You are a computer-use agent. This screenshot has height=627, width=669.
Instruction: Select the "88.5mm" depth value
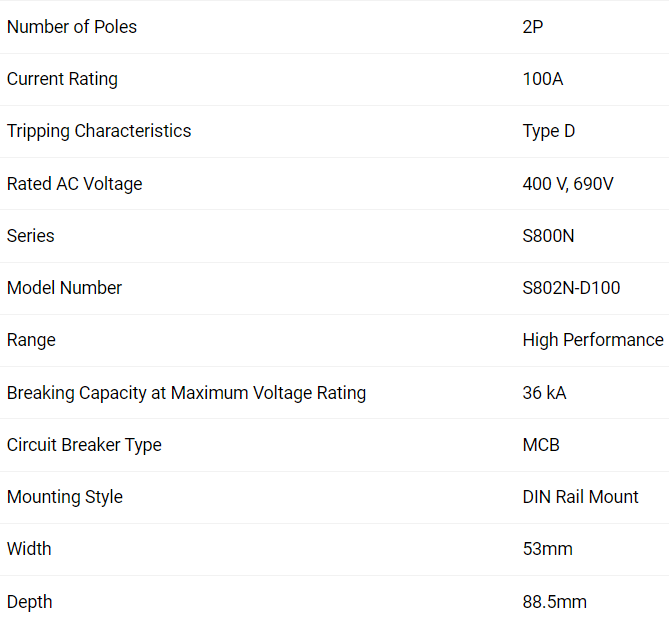(x=555, y=602)
